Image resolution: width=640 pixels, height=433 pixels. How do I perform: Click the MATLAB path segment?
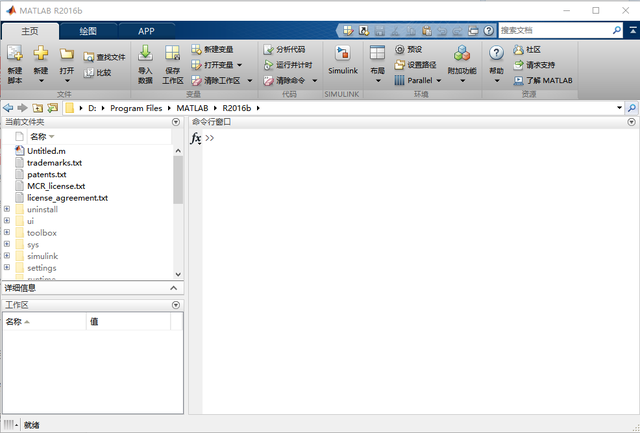coord(192,108)
